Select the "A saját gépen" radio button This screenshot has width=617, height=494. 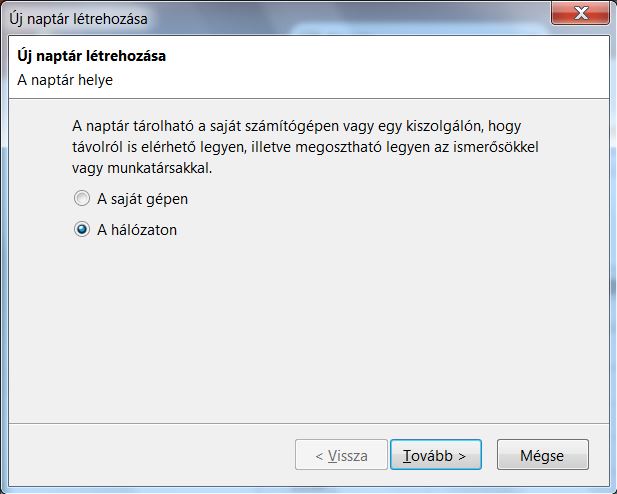click(82, 199)
